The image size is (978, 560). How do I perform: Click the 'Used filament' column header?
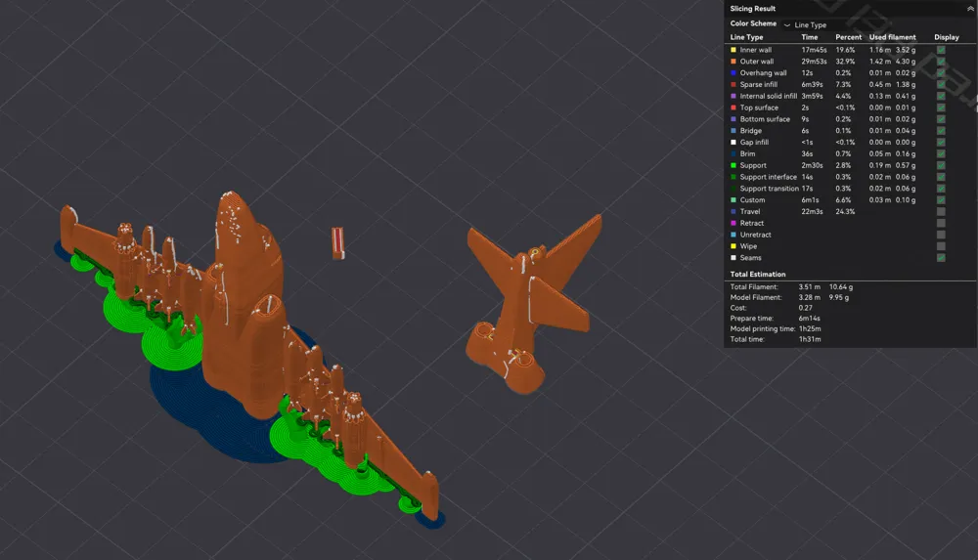coord(893,37)
